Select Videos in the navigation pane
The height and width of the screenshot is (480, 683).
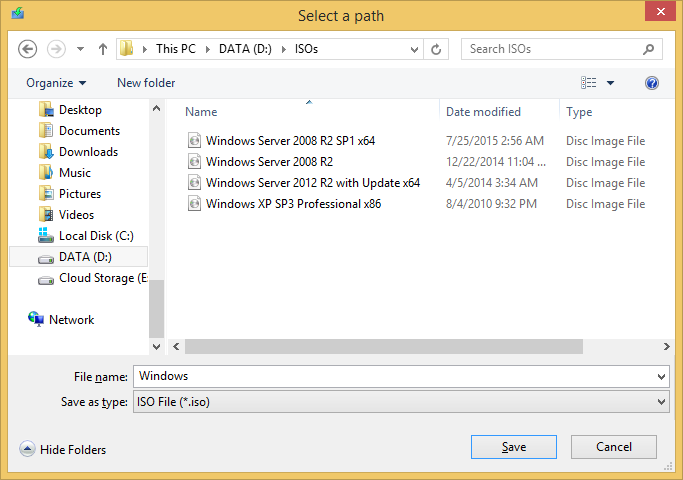click(x=76, y=214)
